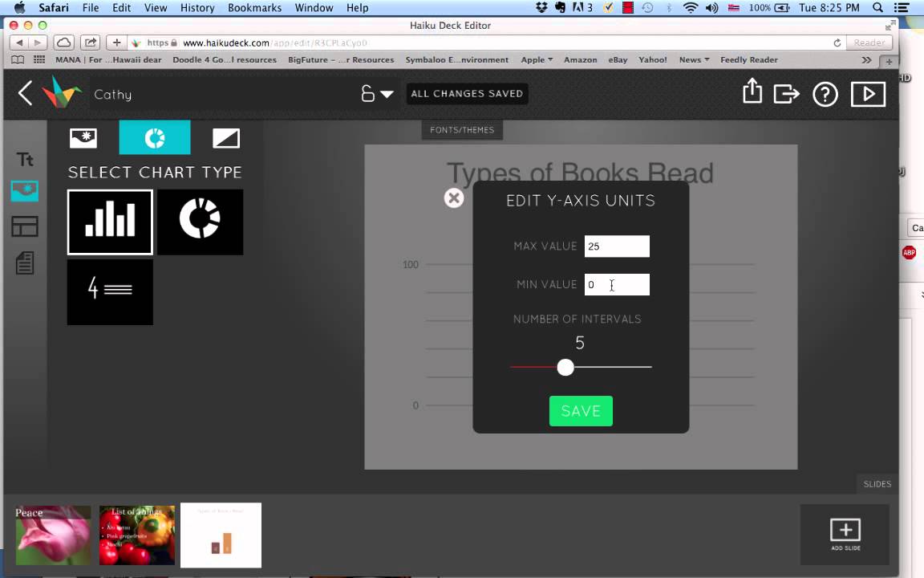Show more bookmarks overflow chevron

coord(866,59)
